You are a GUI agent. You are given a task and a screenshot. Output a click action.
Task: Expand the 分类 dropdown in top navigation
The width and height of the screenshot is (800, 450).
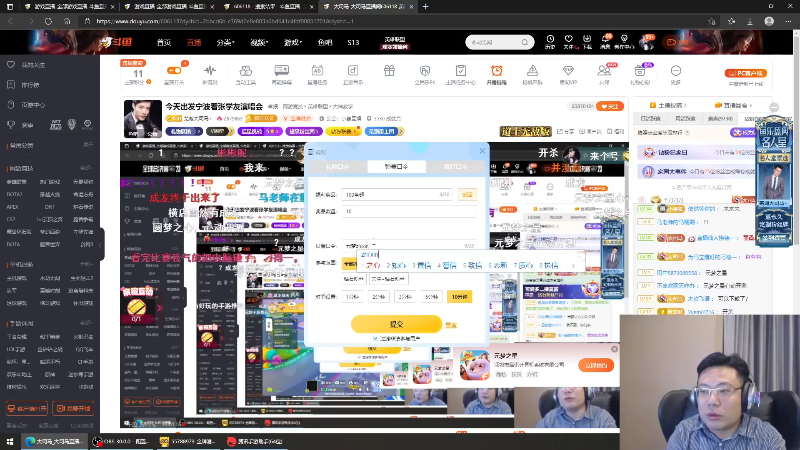point(225,43)
